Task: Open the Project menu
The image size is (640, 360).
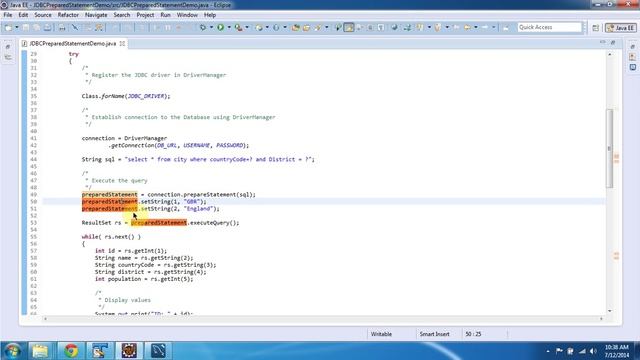Action: (145, 15)
